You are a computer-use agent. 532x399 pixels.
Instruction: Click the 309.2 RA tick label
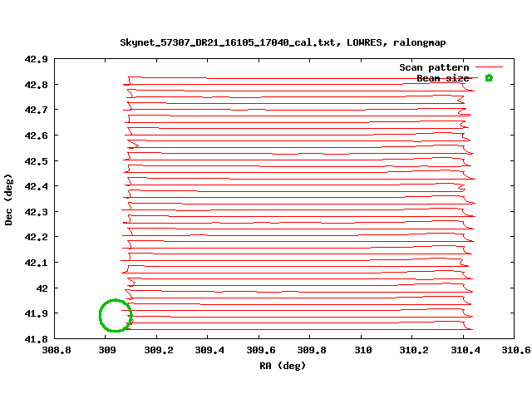coord(159,350)
